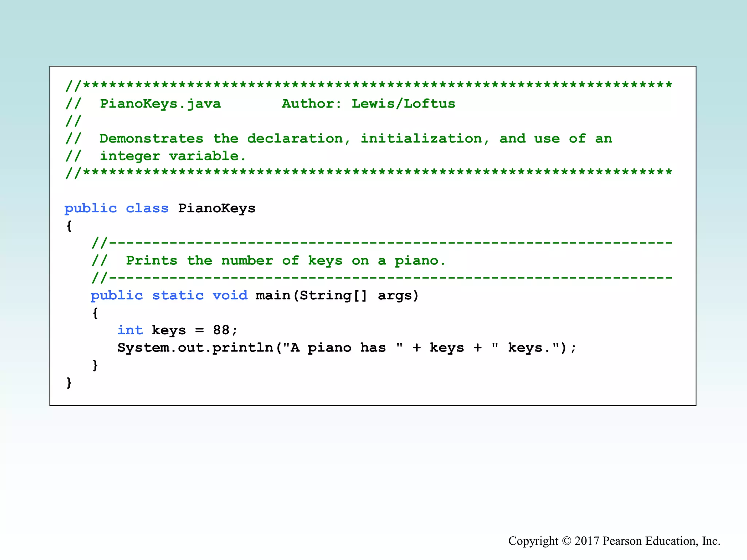Click the "A piano has " string literal
747x560 pixels.
pyautogui.click(x=343, y=348)
